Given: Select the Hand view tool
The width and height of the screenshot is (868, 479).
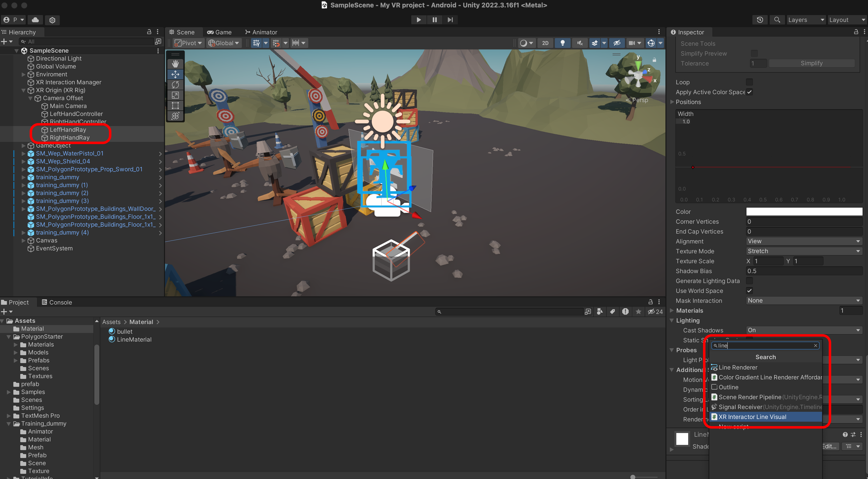Looking at the screenshot, I should pos(175,64).
